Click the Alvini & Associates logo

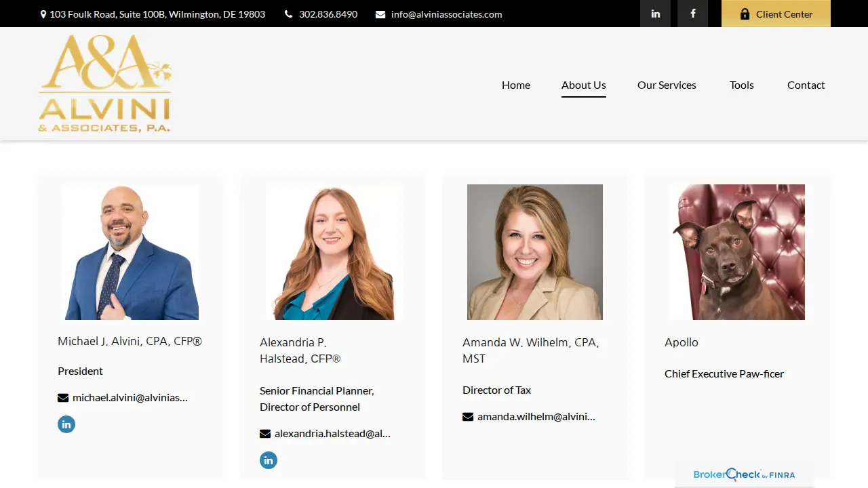click(105, 84)
